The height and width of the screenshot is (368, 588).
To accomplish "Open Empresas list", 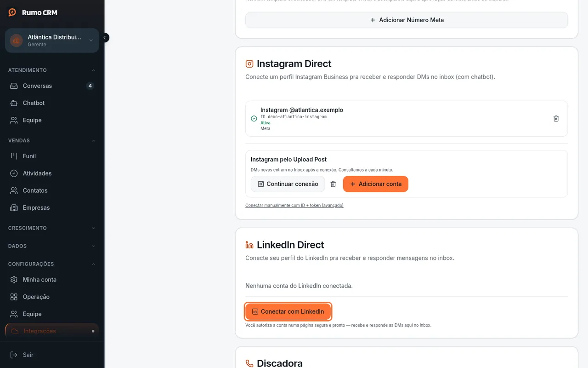I will click(52, 208).
